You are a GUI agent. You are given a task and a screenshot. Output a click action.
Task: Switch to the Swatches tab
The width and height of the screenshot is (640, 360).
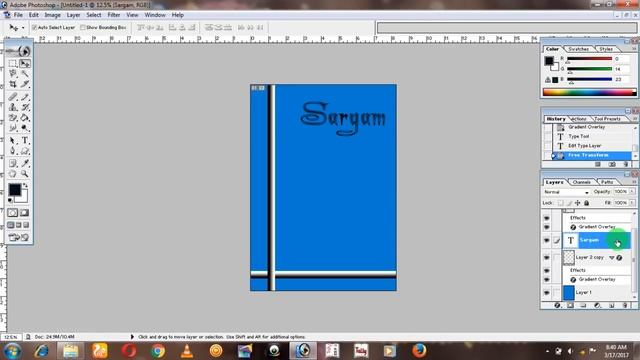pos(578,49)
